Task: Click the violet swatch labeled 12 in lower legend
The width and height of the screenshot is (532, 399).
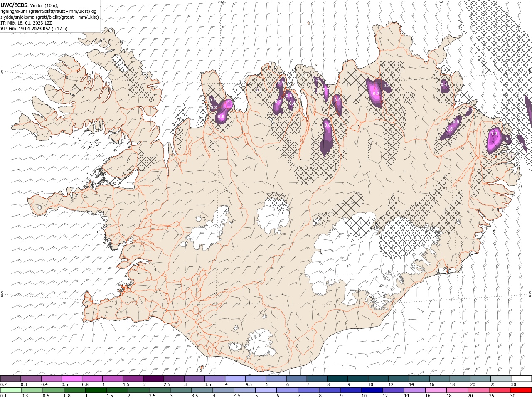Action: coord(394,390)
